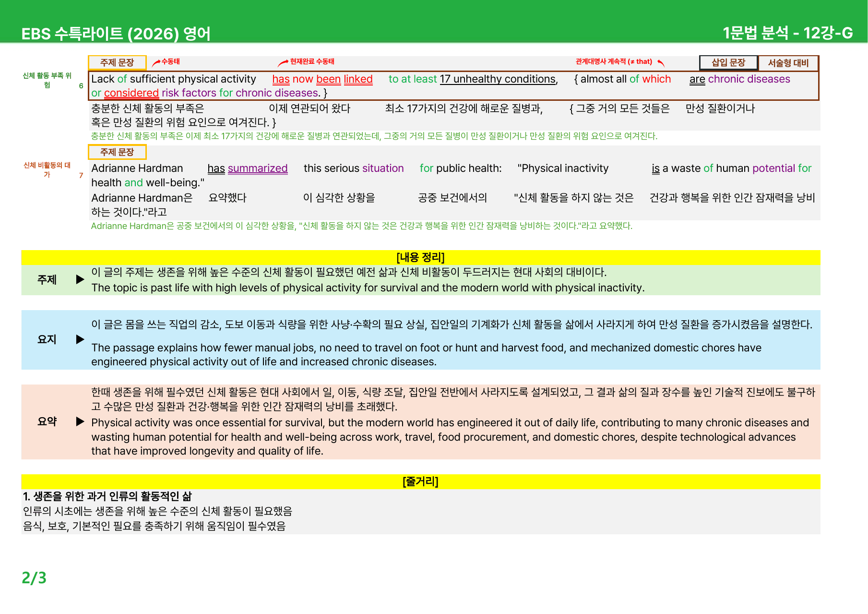Click the underlined word 'considered'
Image resolution: width=868 pixels, height=614 pixels.
[131, 93]
